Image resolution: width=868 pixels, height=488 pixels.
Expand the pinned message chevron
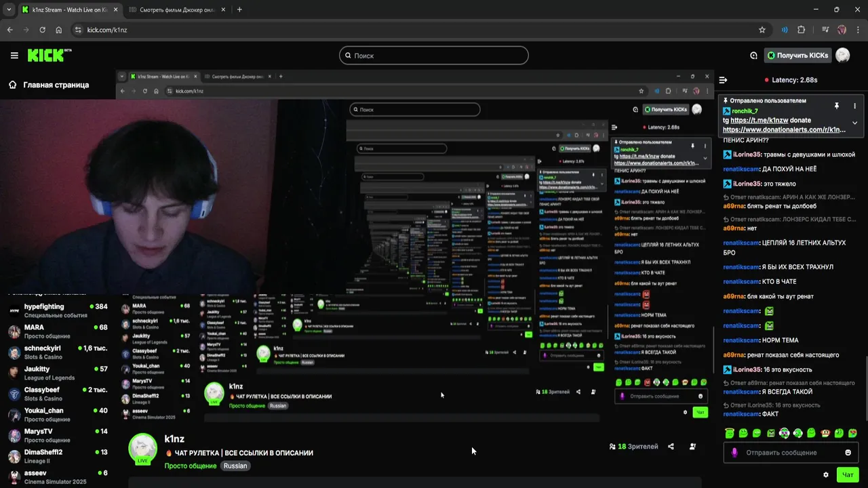pos(854,123)
